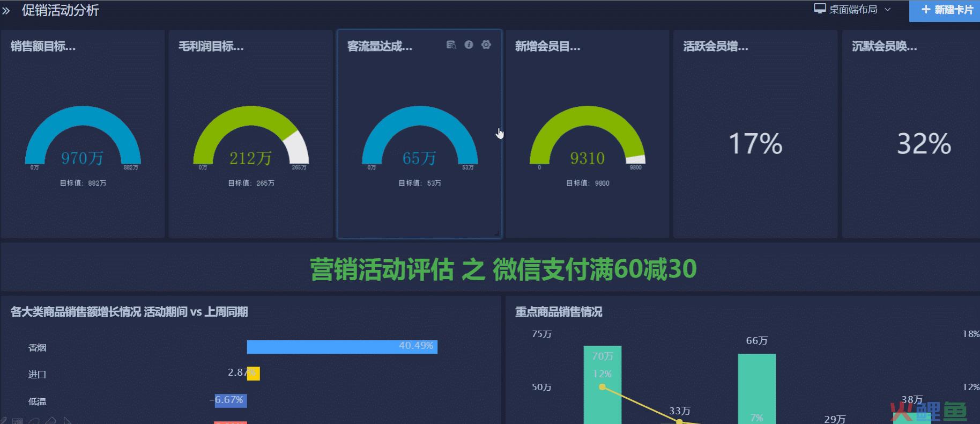Click the 18% right axis label
980x424 pixels.
click(971, 334)
